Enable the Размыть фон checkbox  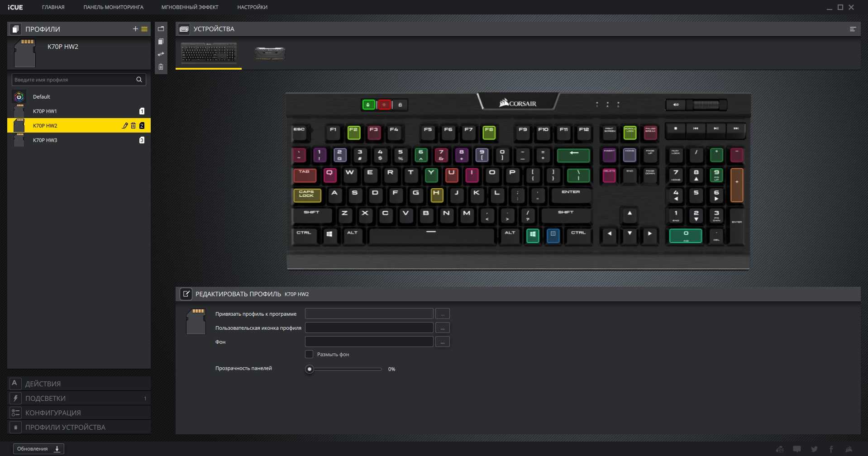tap(309, 354)
